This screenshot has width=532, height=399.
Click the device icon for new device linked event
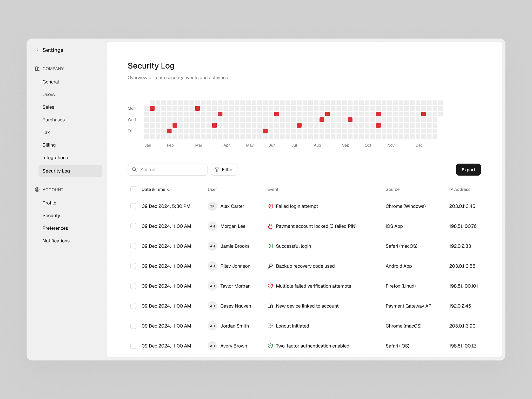(270, 306)
